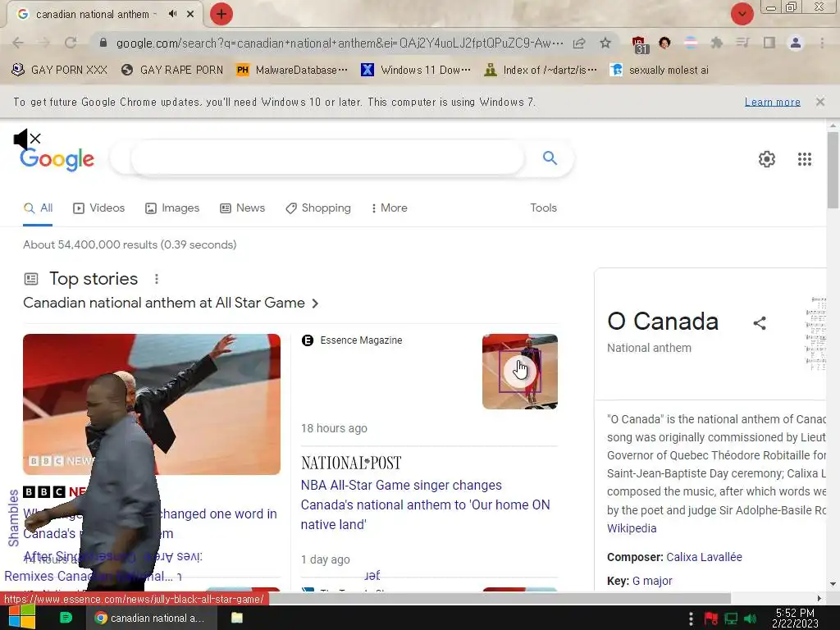Viewport: 840px width, 630px height.
Task: Click the vertical page scrollbar thumb
Action: [x=833, y=171]
